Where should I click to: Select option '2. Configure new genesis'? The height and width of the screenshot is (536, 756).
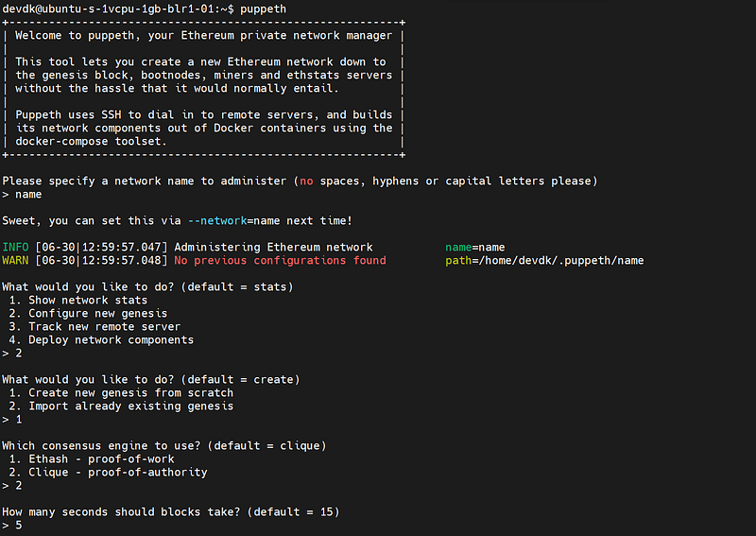click(88, 314)
